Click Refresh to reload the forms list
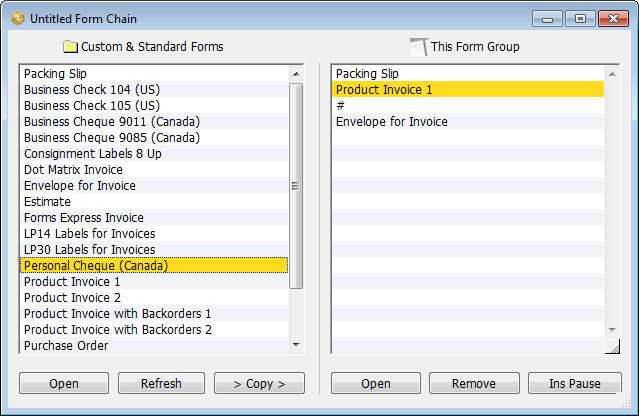The width and height of the screenshot is (639, 416). click(161, 383)
